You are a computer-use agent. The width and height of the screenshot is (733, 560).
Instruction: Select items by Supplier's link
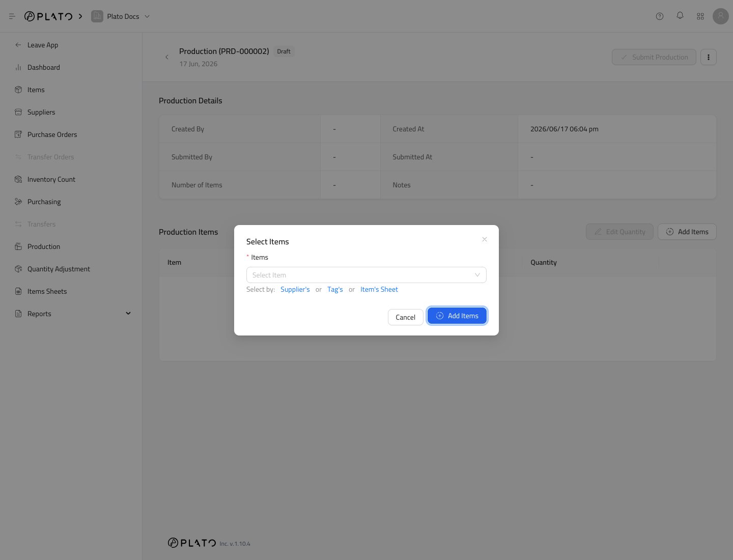[x=295, y=289]
